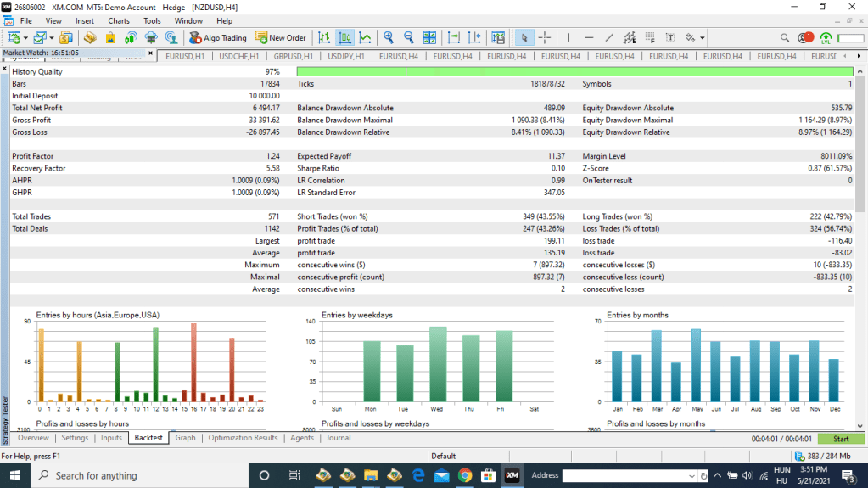The width and height of the screenshot is (868, 488).
Task: Open the objects/shapes dropdown arrow
Action: (703, 37)
